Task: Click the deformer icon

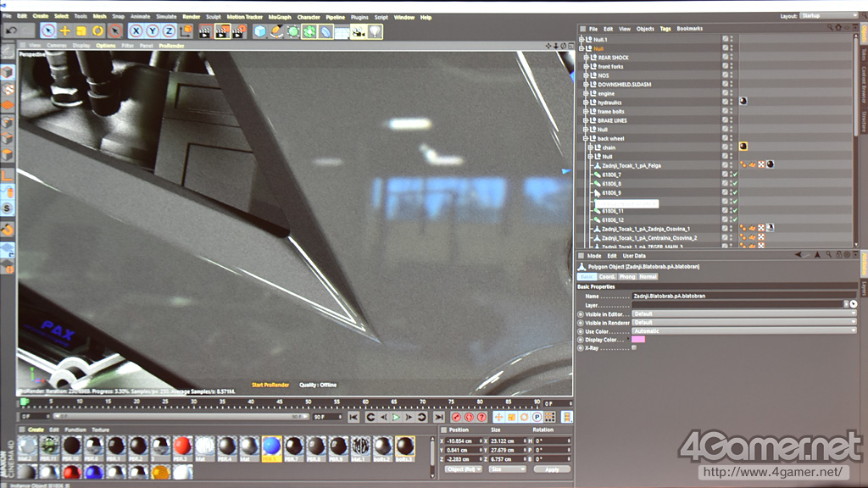Action: point(325,31)
